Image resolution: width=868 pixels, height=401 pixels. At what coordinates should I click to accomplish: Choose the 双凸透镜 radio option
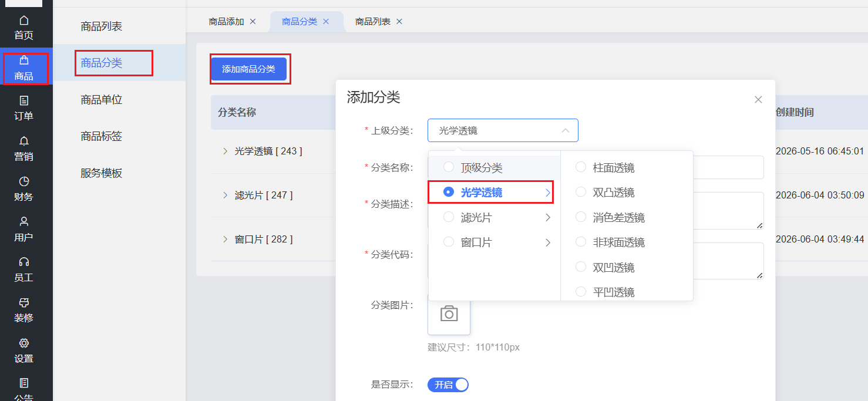click(581, 192)
